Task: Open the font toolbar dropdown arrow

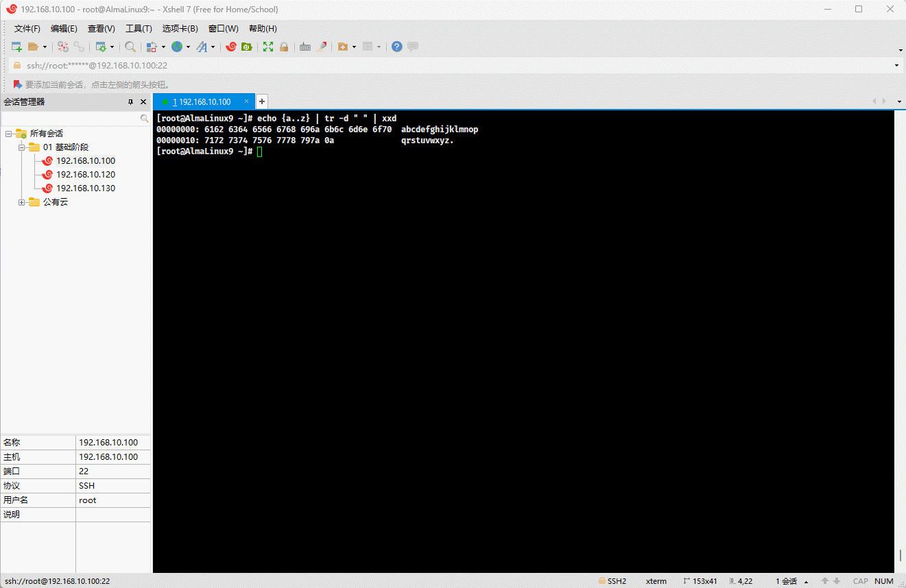Action: [213, 47]
